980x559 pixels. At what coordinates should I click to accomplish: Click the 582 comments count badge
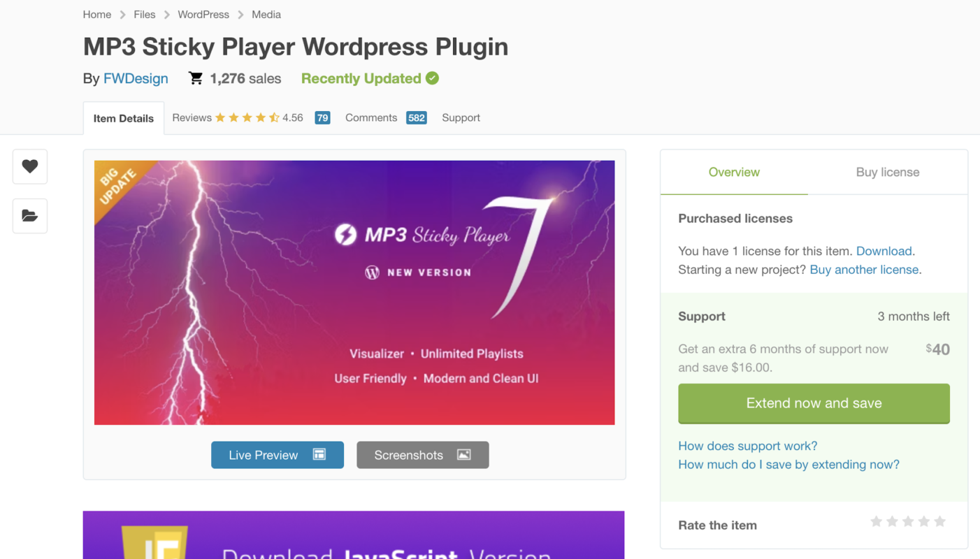416,118
